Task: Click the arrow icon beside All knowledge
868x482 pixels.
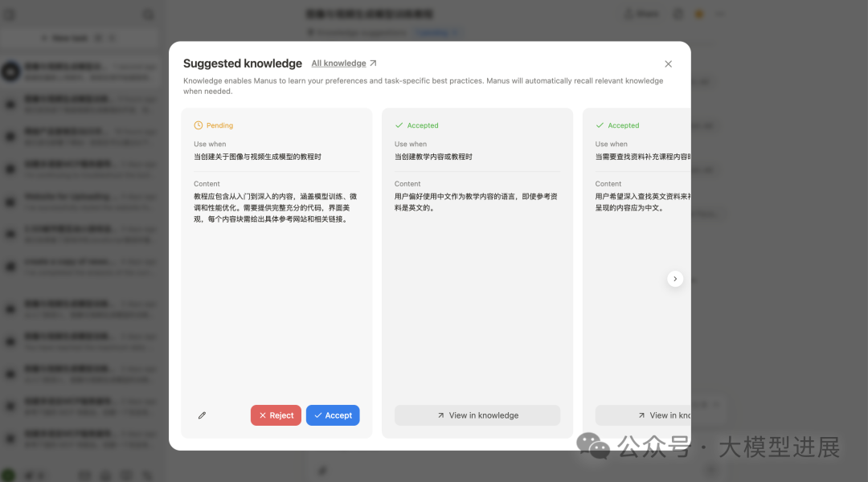Action: (373, 63)
